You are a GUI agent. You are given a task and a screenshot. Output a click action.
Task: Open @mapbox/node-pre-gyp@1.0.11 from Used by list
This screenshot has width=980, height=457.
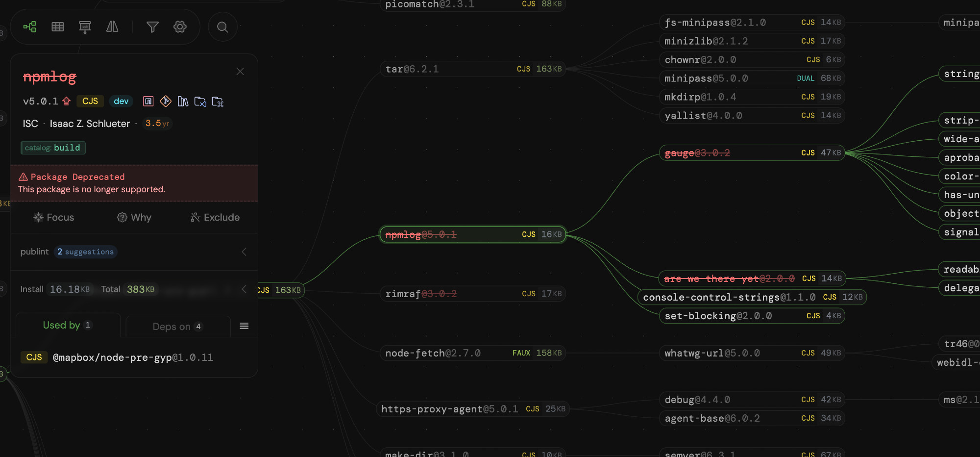(133, 357)
